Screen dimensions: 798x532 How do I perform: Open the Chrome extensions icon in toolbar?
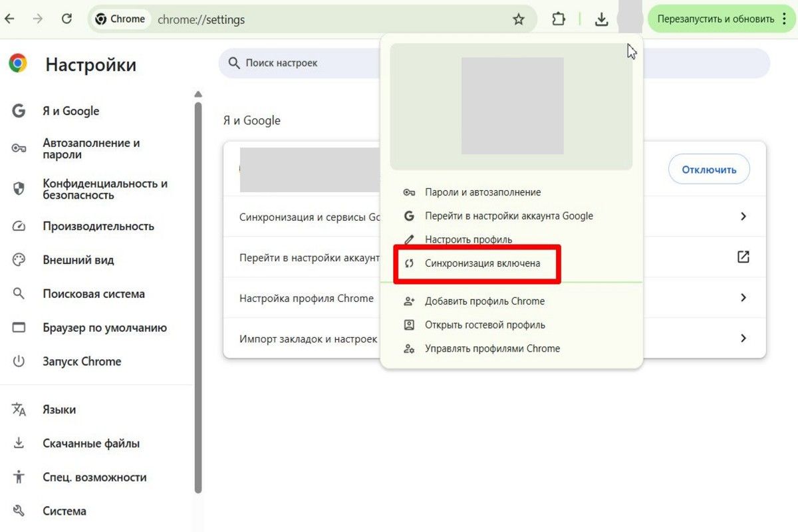pyautogui.click(x=559, y=19)
